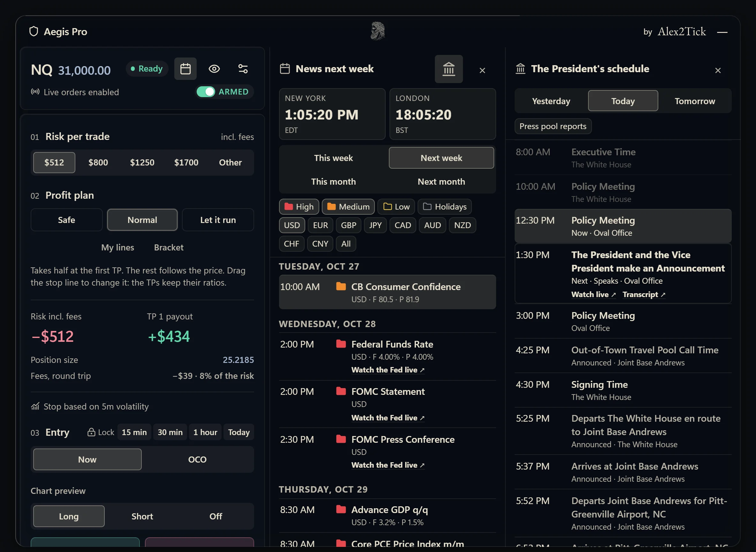Open the Transcript link
The image size is (756, 552).
coord(644,295)
